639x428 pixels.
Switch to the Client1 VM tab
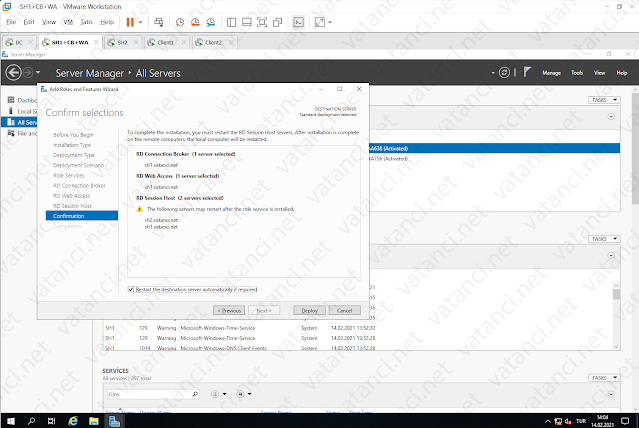click(165, 42)
